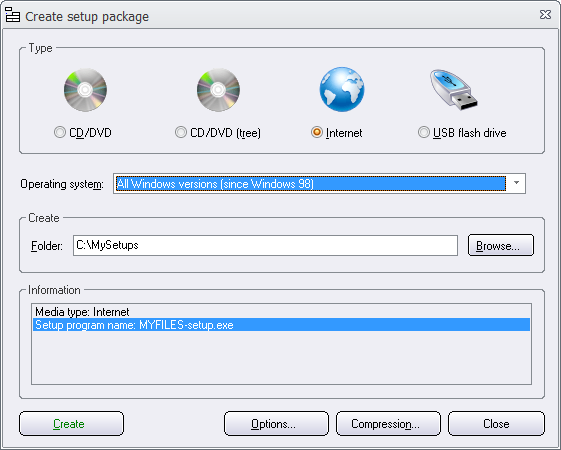This screenshot has height=450, width=561.
Task: Click the USB flash drive icon
Action: click(x=454, y=89)
